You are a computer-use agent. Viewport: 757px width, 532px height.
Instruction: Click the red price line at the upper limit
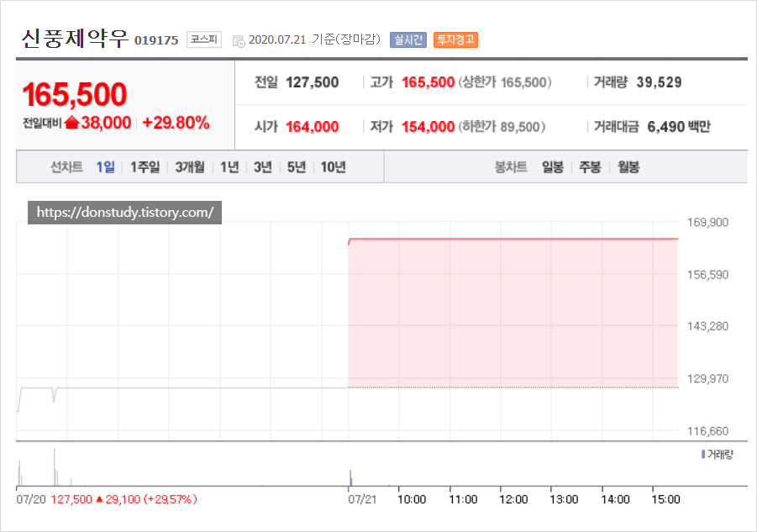pos(513,239)
